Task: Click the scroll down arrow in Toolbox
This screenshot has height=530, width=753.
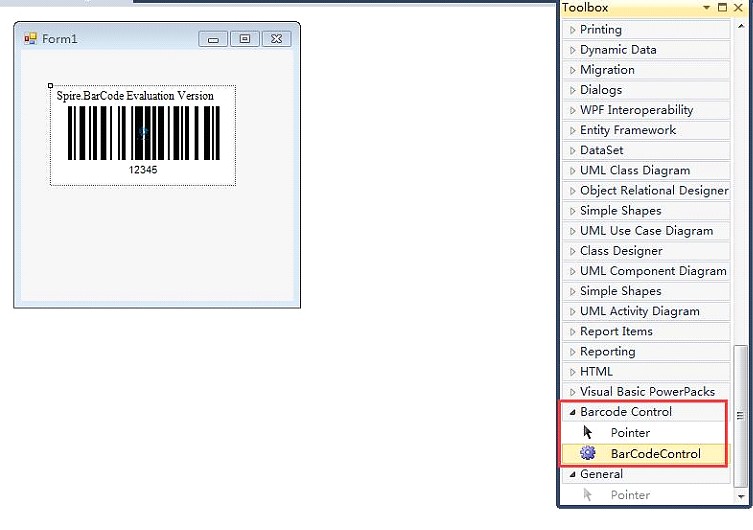Action: (741, 496)
